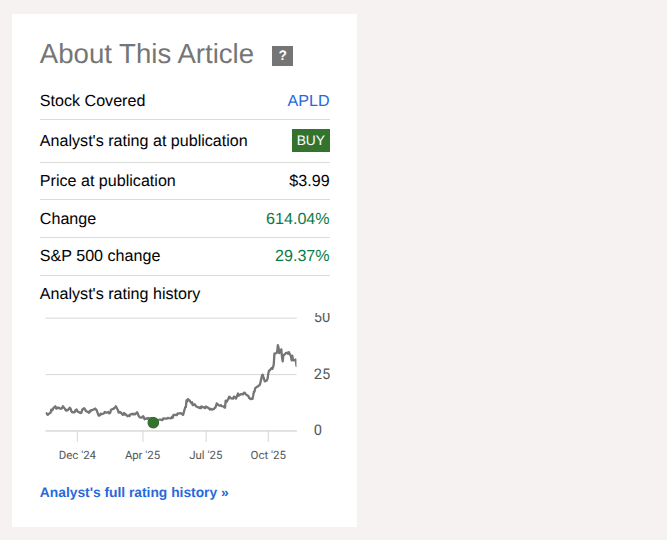Click the 614.04% change value
Image resolution: width=667 pixels, height=540 pixels.
(x=297, y=218)
